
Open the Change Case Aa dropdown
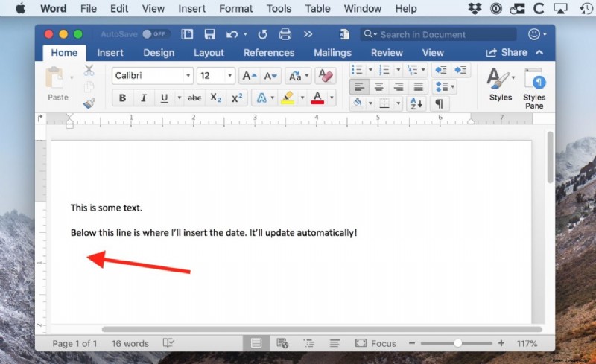298,76
